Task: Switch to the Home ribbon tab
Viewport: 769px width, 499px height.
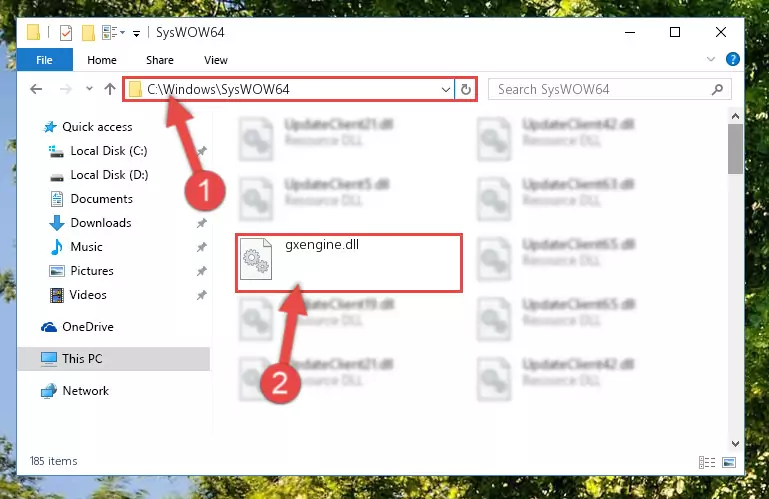Action: [102, 60]
